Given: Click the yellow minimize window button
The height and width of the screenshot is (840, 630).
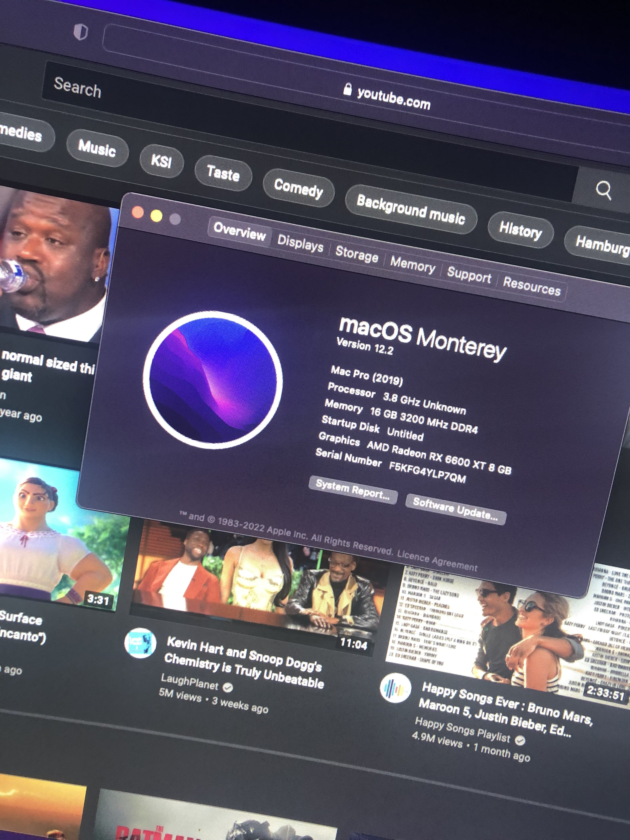Looking at the screenshot, I should click(x=156, y=216).
